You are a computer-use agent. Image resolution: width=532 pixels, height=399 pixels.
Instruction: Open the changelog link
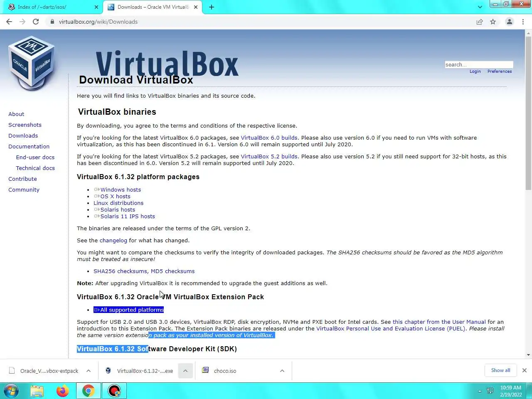click(113, 240)
